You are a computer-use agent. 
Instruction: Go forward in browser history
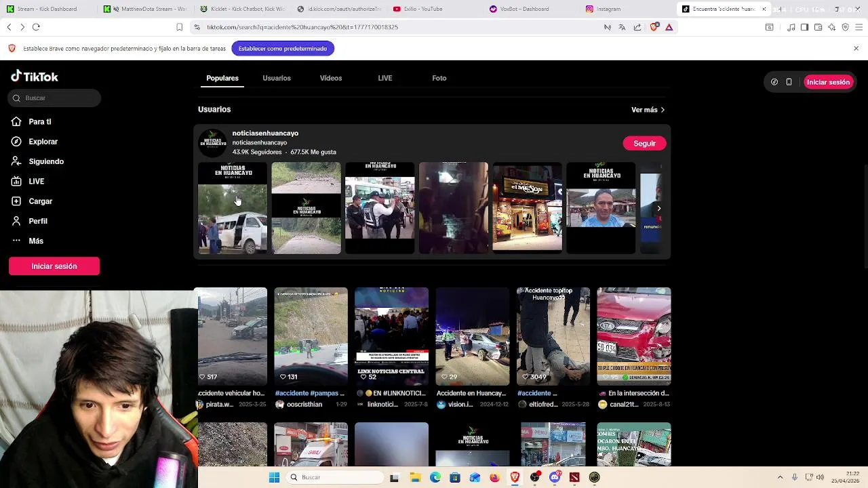22,27
